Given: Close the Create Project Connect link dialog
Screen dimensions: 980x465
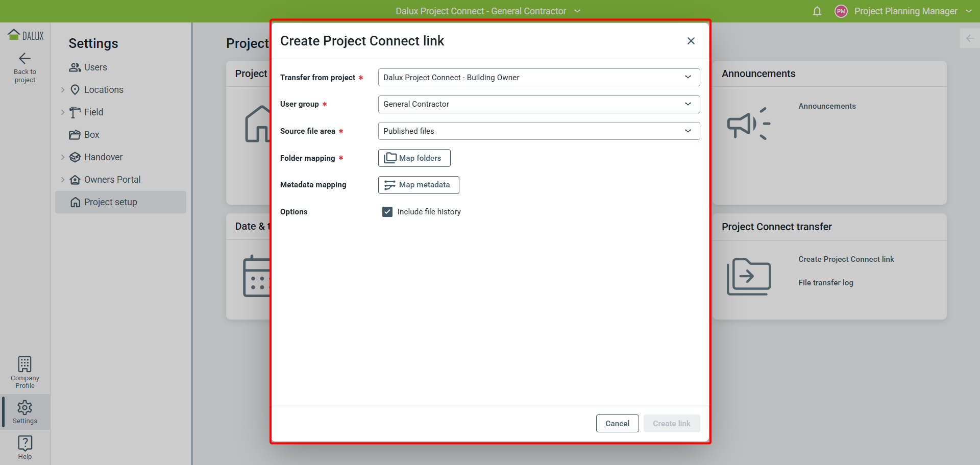Looking at the screenshot, I should click(x=691, y=41).
